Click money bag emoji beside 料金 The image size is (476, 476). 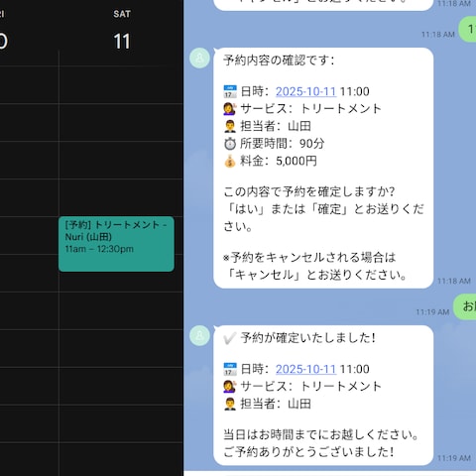coord(230,161)
